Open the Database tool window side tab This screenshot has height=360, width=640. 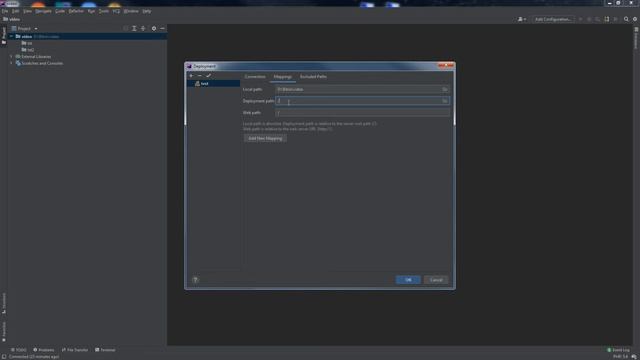pos(636,38)
